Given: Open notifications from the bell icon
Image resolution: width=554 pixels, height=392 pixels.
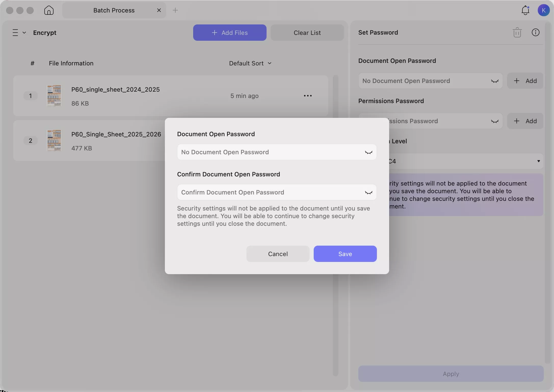Looking at the screenshot, I should pyautogui.click(x=525, y=10).
